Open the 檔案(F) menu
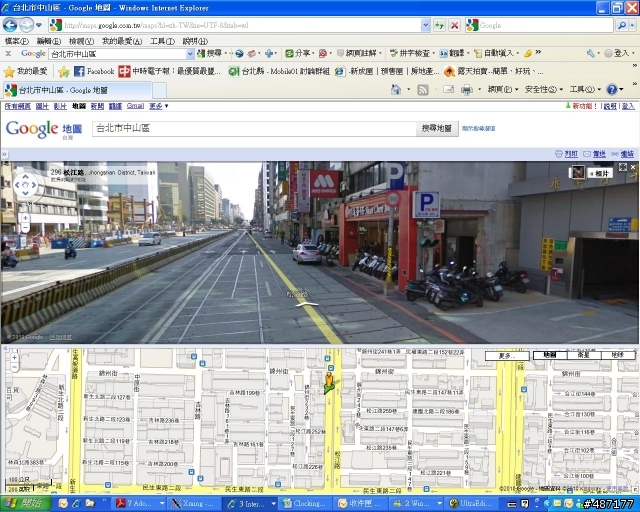Viewport: 640px width, 512px height. click(x=16, y=41)
